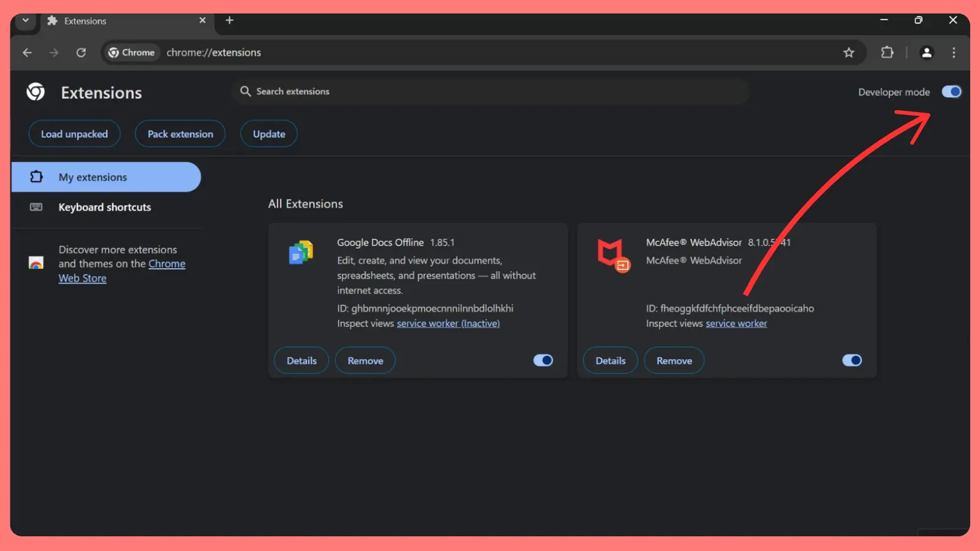The height and width of the screenshot is (551, 980).
Task: Select Keyboard shortcuts in the sidebar
Action: pos(104,207)
